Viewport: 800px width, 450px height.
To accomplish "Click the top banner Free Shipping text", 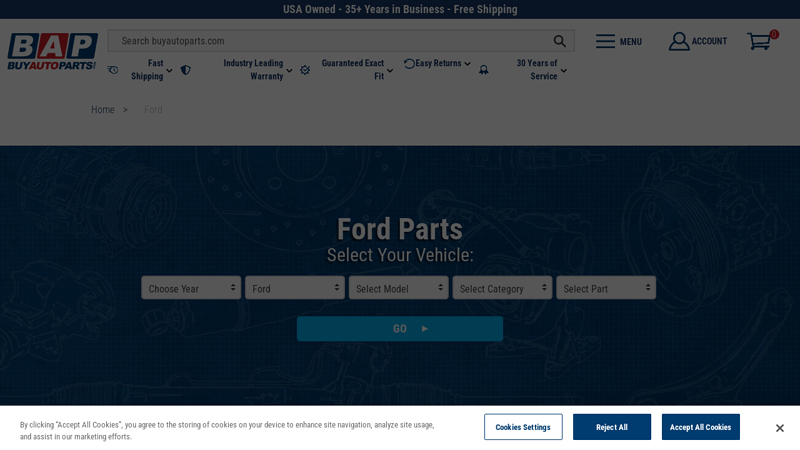I will [x=485, y=9].
